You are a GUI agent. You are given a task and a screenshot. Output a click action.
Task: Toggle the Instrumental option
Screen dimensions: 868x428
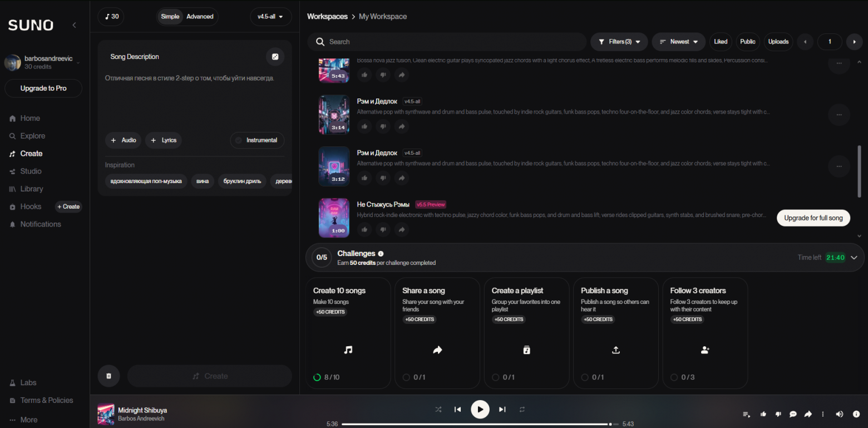(x=257, y=140)
